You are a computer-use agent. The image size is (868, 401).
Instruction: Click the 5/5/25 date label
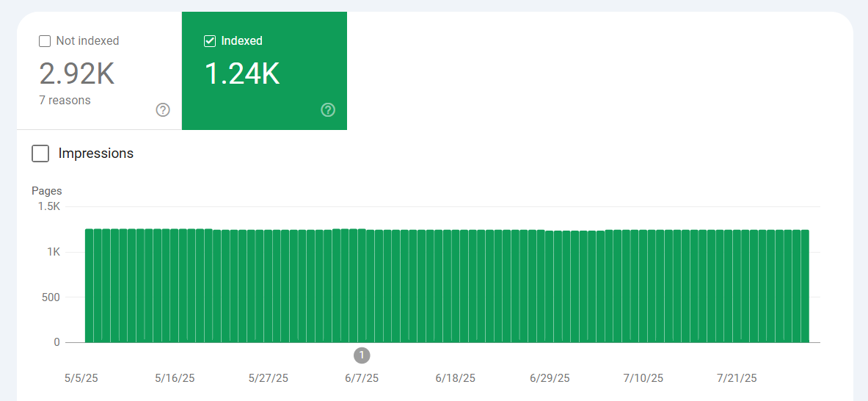click(81, 378)
